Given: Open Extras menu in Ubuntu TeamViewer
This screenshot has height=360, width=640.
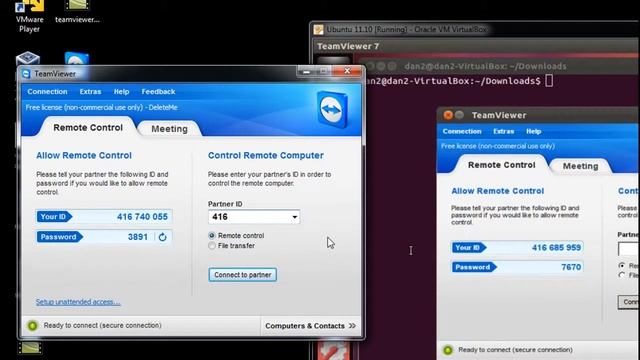Looking at the screenshot, I should [503, 131].
